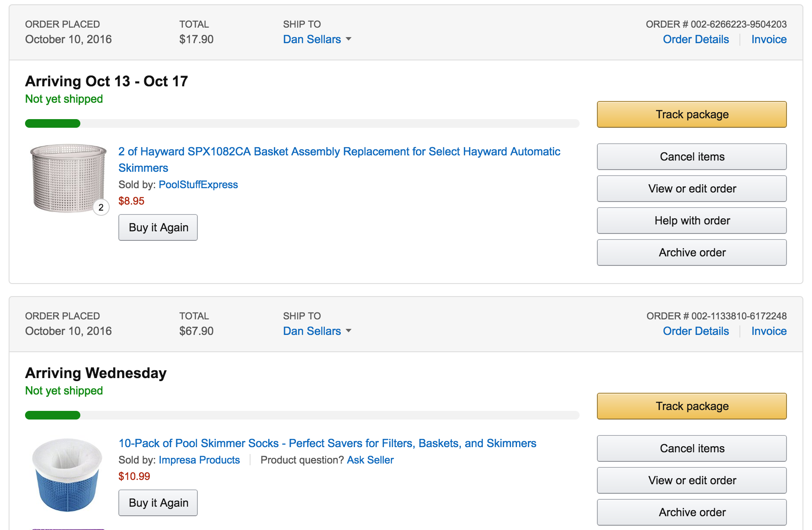The image size is (812, 530).
Task: Click Ask Seller link
Action: pyautogui.click(x=370, y=460)
